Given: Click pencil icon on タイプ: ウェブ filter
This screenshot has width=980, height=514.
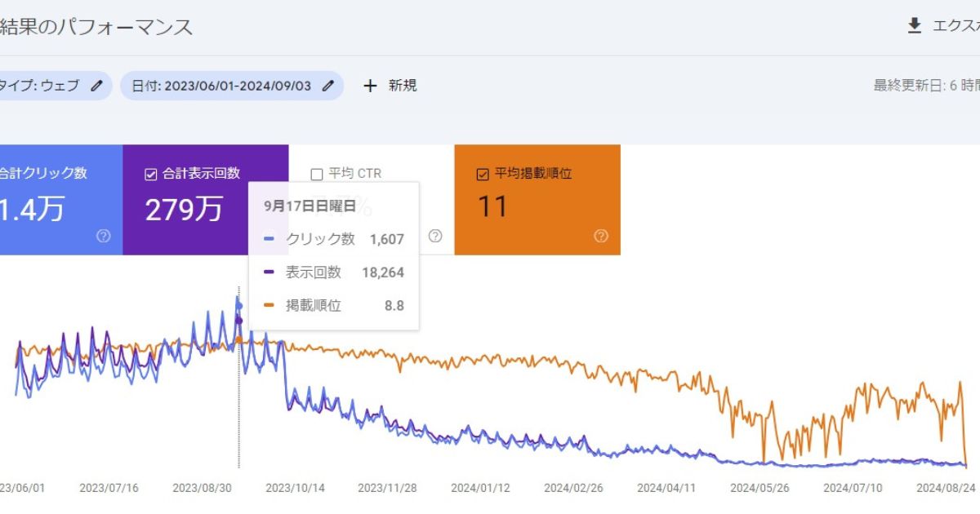Looking at the screenshot, I should (97, 86).
